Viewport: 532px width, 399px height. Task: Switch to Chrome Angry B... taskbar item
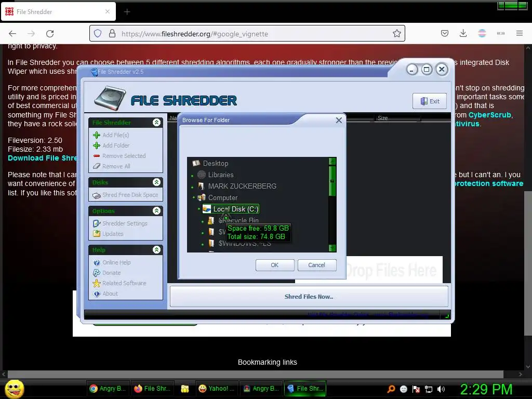click(x=108, y=389)
